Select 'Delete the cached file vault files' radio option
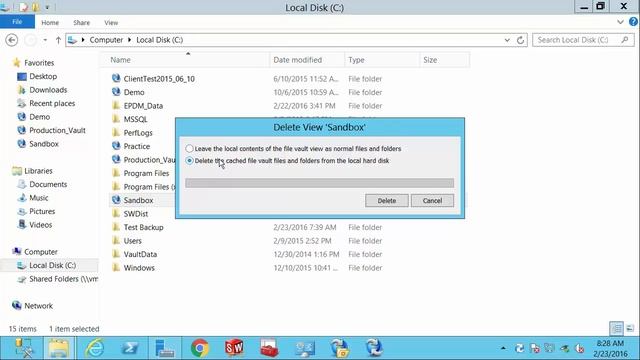 [189, 161]
